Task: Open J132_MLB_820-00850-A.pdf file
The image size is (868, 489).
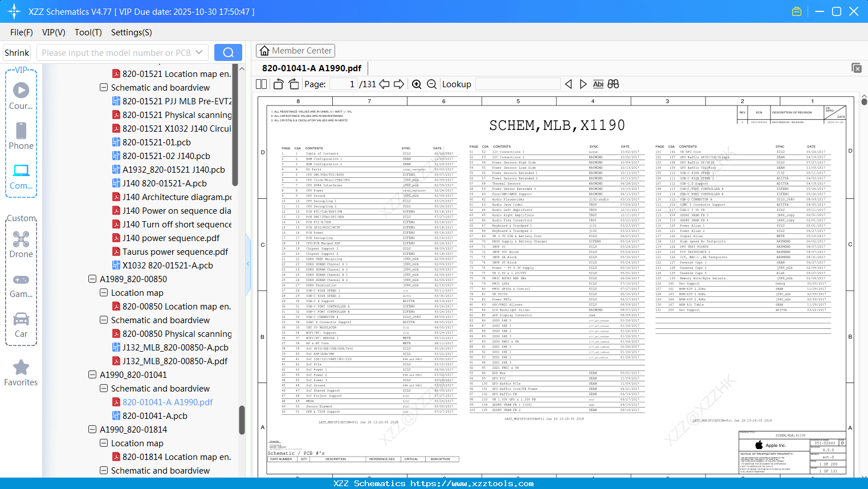Action: click(x=175, y=361)
